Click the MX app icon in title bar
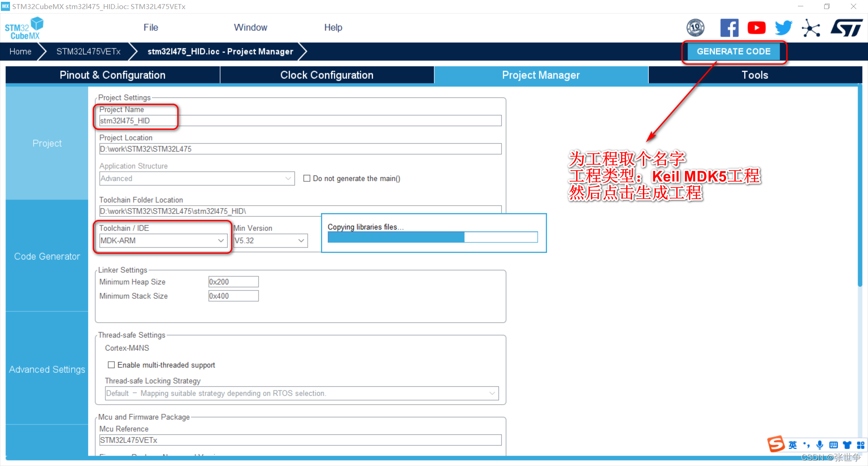Image resolution: width=868 pixels, height=466 pixels. click(x=5, y=6)
